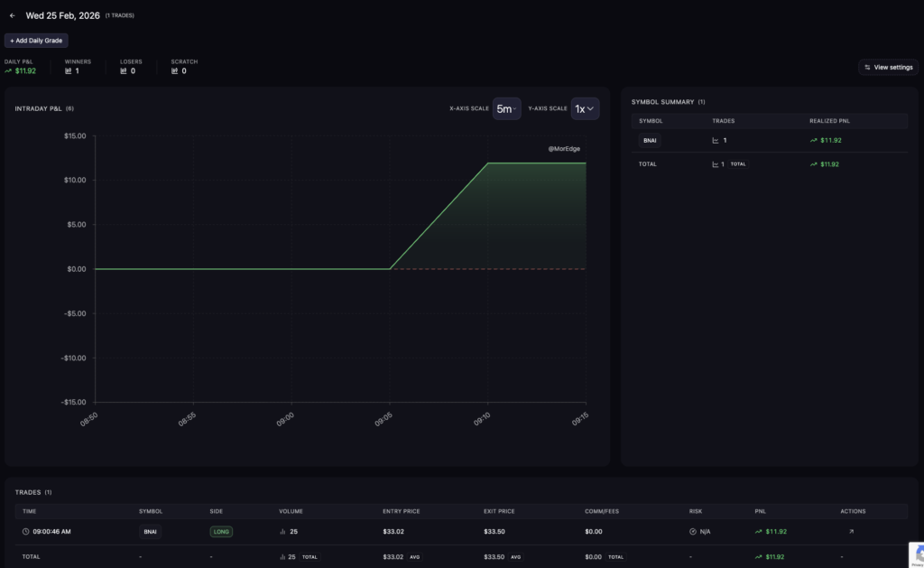Viewport: 924px width, 568px height.
Task: Open trade details via the Actions arrow icon
Action: pyautogui.click(x=849, y=532)
